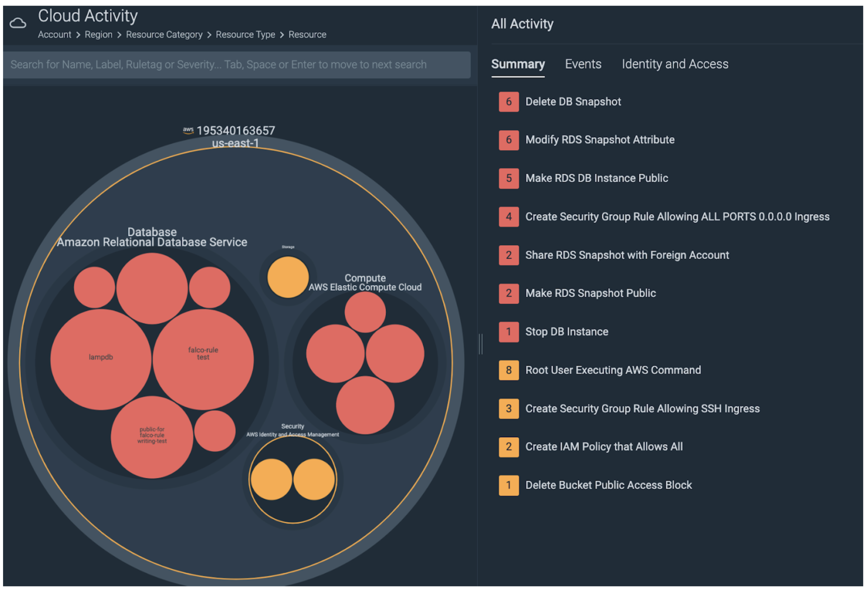Image resolution: width=868 pixels, height=593 pixels.
Task: Click the cloud icon beside Cloud Activity
Action: tap(18, 23)
